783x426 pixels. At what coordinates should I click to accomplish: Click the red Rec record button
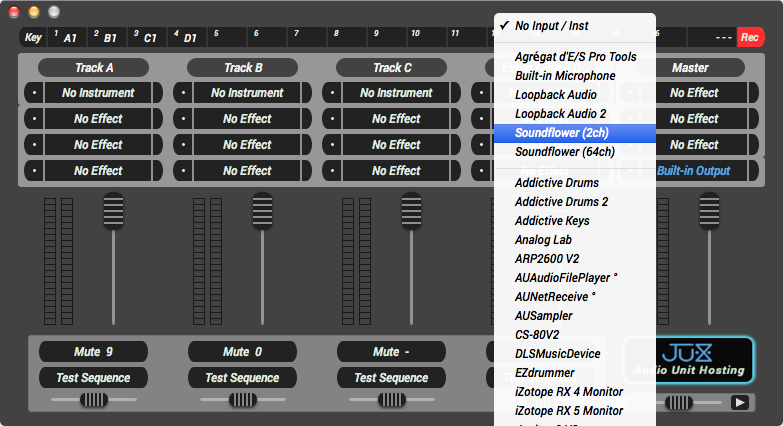point(750,38)
